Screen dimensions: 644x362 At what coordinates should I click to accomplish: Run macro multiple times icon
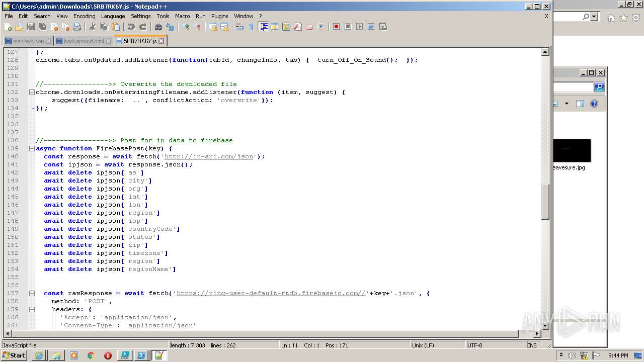pos(371,27)
